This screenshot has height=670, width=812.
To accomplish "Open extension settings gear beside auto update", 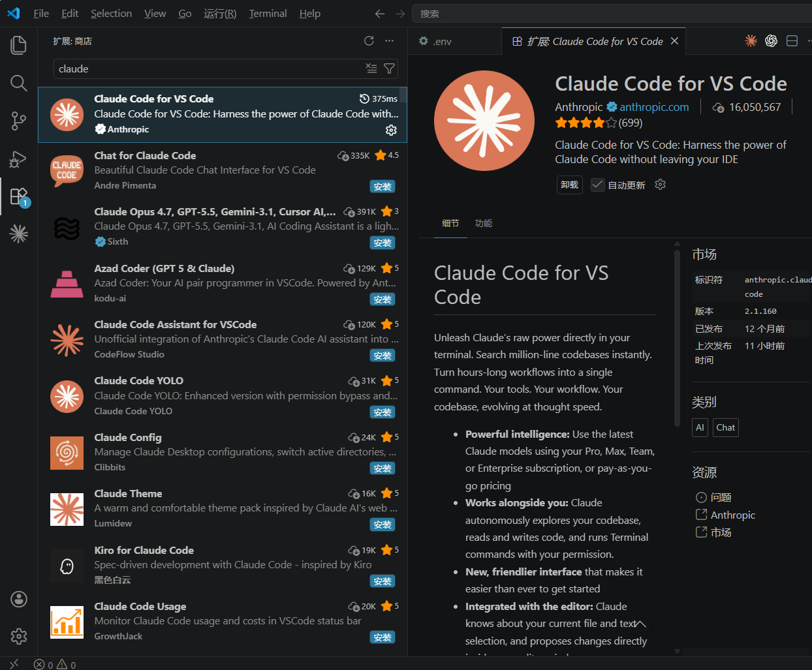I will [x=660, y=185].
